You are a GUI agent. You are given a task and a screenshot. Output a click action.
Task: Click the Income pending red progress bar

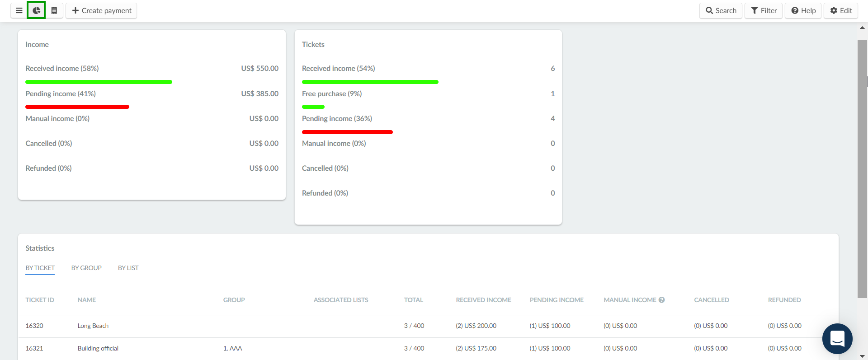pyautogui.click(x=77, y=107)
